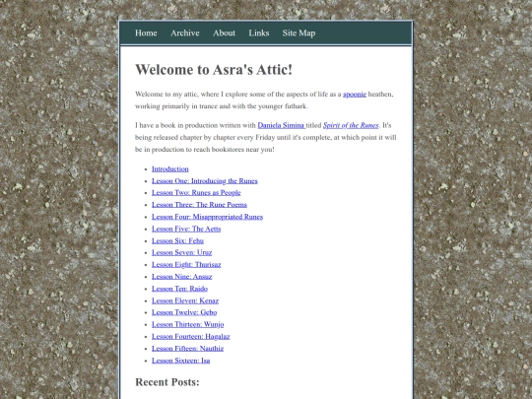The height and width of the screenshot is (399, 532).
Task: Open the Site Map page
Action: tap(299, 33)
